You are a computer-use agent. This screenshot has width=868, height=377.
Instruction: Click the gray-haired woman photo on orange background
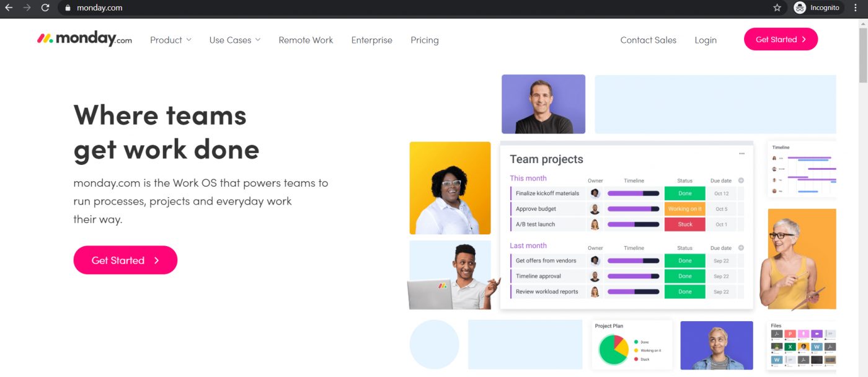(x=798, y=259)
